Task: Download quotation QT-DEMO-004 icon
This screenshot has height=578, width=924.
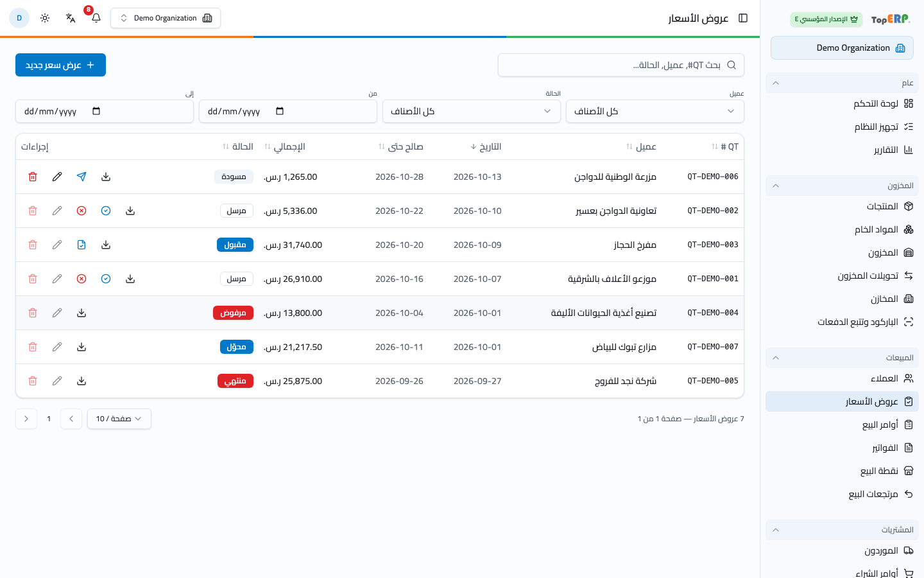Action: point(81,313)
